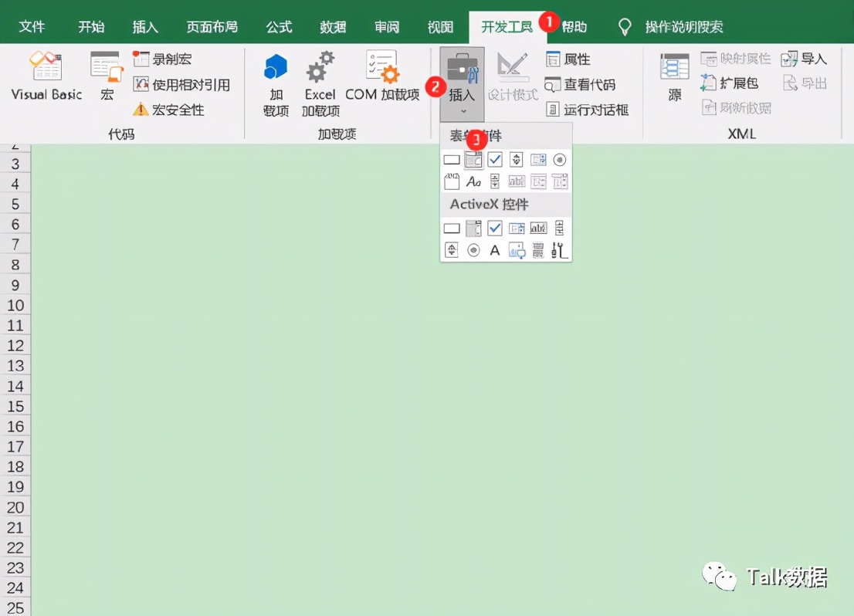Select row header 24
This screenshot has width=854, height=616.
click(x=15, y=587)
